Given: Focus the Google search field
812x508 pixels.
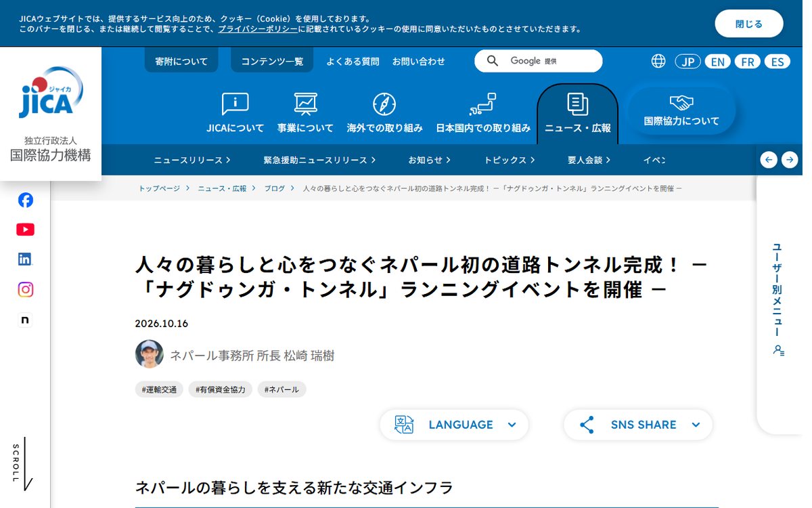Looking at the screenshot, I should point(538,61).
